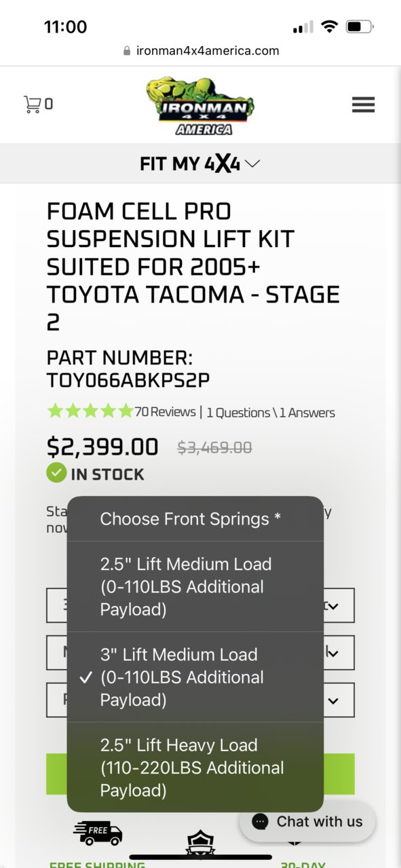Screen dimensions: 401x868
Task: Tap the address bar padlock icon
Action: click(127, 51)
